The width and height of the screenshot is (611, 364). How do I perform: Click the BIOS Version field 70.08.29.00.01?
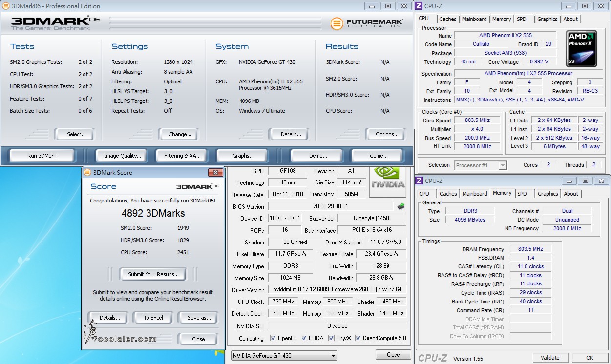[331, 207]
